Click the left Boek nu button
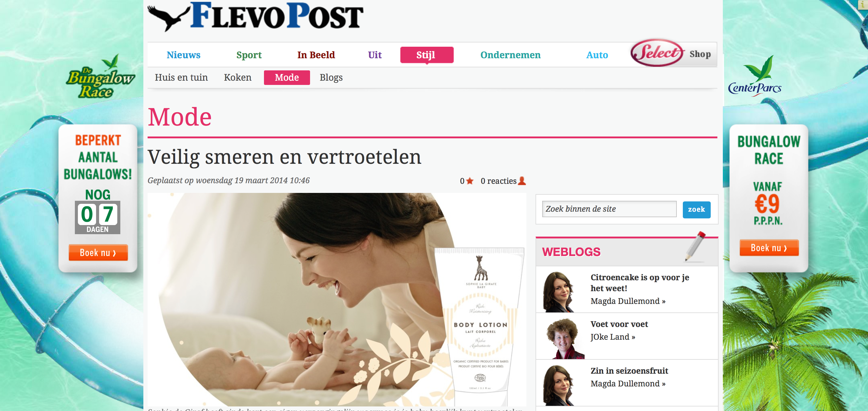Image resolution: width=868 pixels, height=411 pixels. pyautogui.click(x=98, y=253)
